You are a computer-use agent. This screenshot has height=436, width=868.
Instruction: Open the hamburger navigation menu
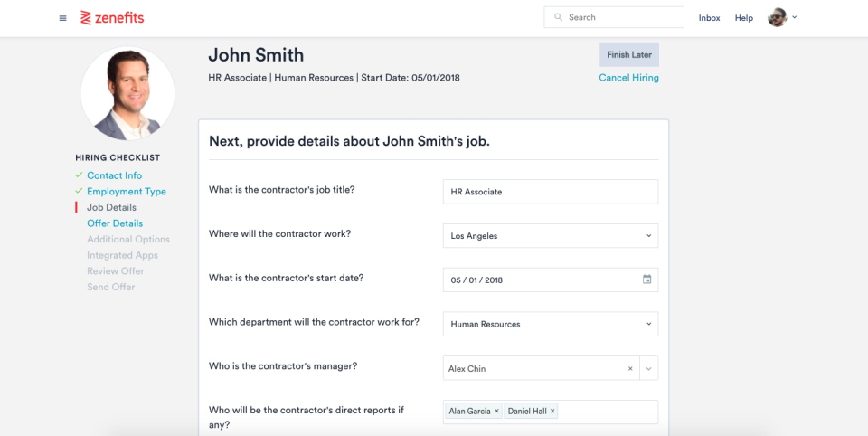tap(62, 18)
